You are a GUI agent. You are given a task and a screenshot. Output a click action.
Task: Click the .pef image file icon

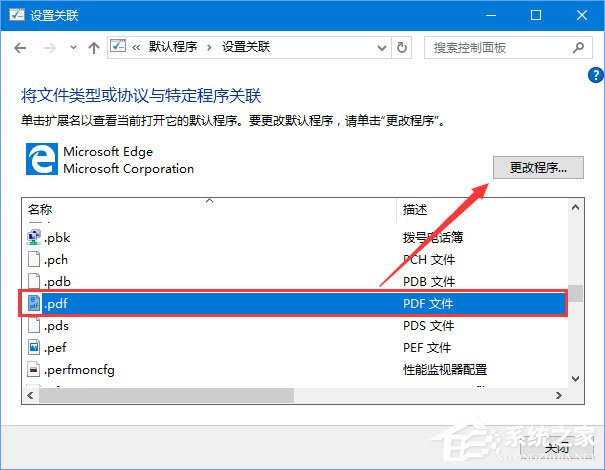click(34, 347)
